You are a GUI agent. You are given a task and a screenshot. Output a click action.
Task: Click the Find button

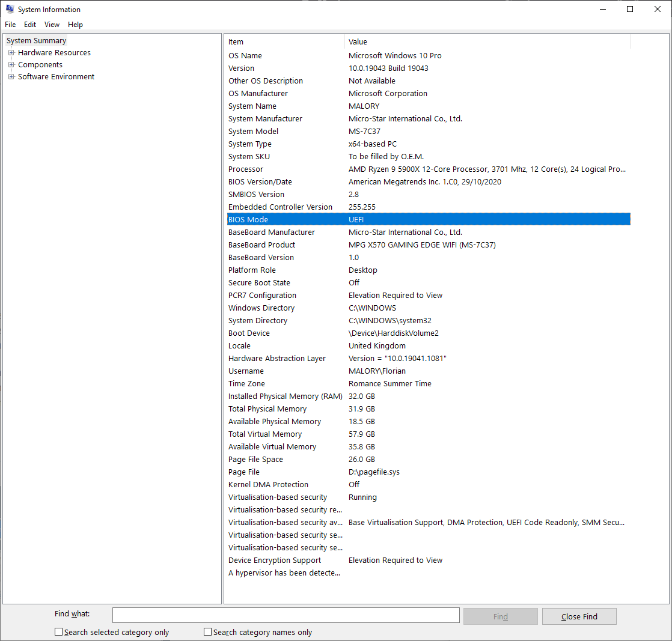[x=500, y=616]
